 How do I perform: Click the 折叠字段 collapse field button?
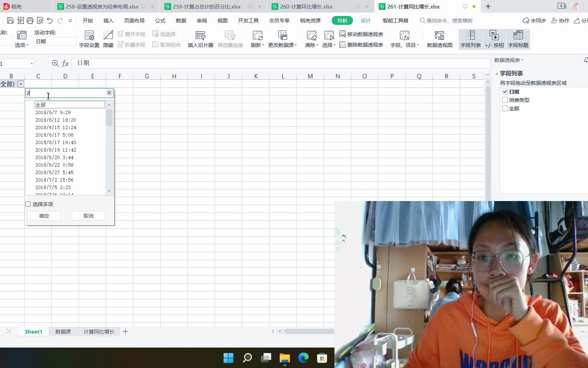pyautogui.click(x=131, y=45)
